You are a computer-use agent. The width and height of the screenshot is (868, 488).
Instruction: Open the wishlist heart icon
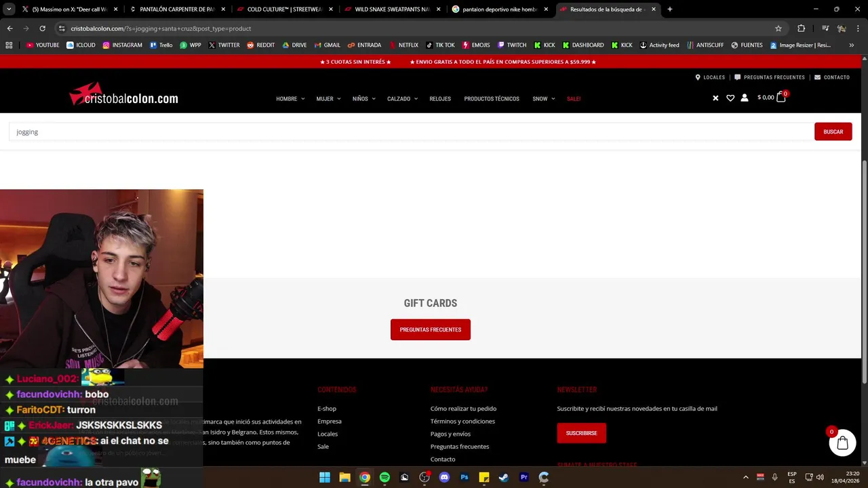click(730, 98)
